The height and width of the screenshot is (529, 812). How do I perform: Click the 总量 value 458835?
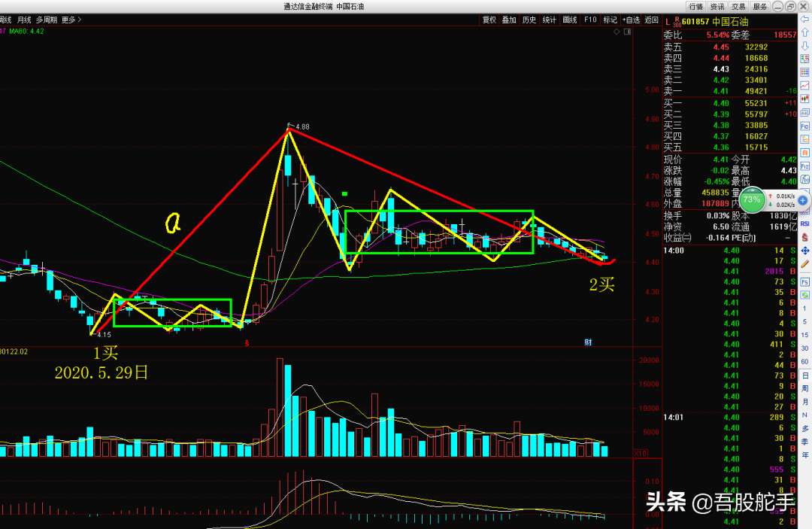coord(715,193)
